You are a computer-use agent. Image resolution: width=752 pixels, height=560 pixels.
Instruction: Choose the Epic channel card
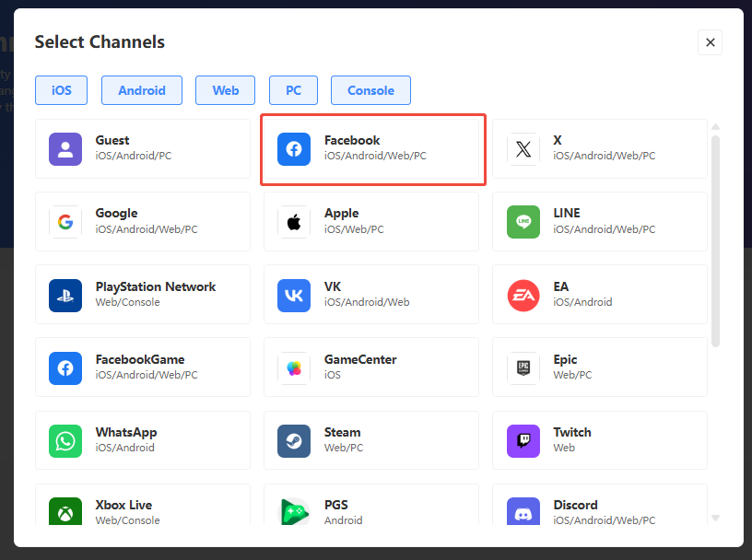[x=599, y=367]
